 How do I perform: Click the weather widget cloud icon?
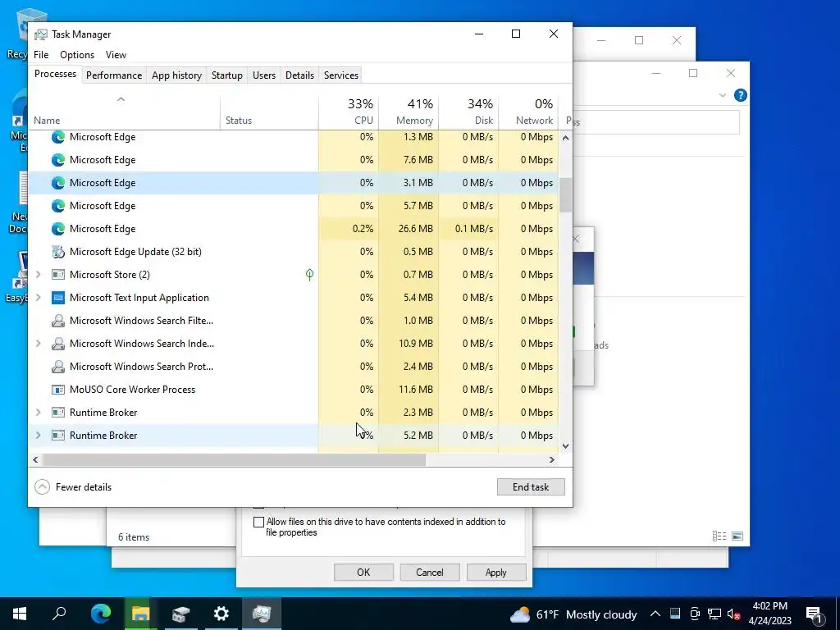pyautogui.click(x=519, y=614)
